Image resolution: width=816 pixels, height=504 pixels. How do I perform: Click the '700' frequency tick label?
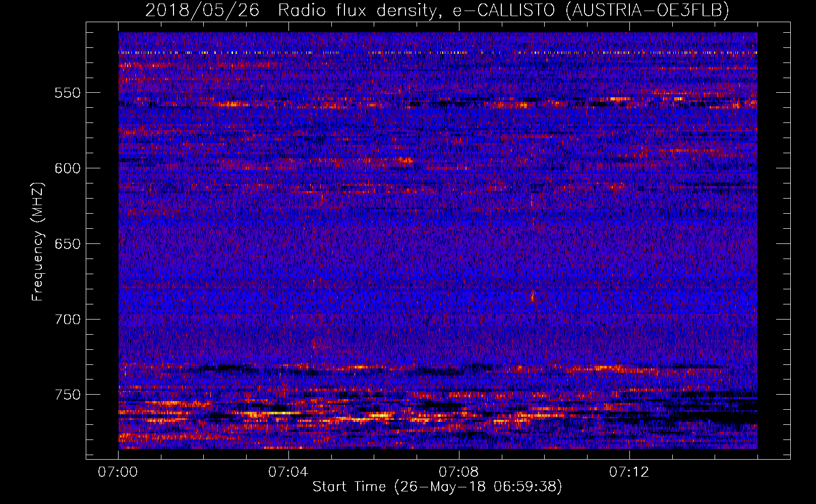(68, 320)
